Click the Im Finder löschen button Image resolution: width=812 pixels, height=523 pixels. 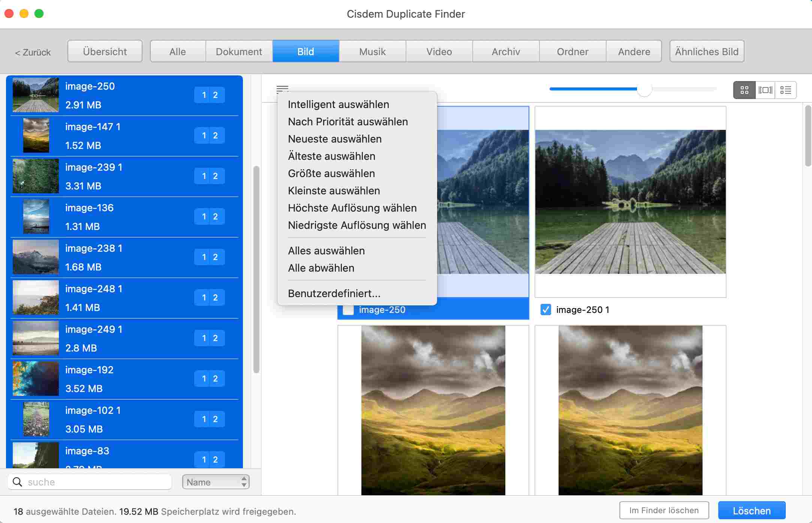pos(664,510)
